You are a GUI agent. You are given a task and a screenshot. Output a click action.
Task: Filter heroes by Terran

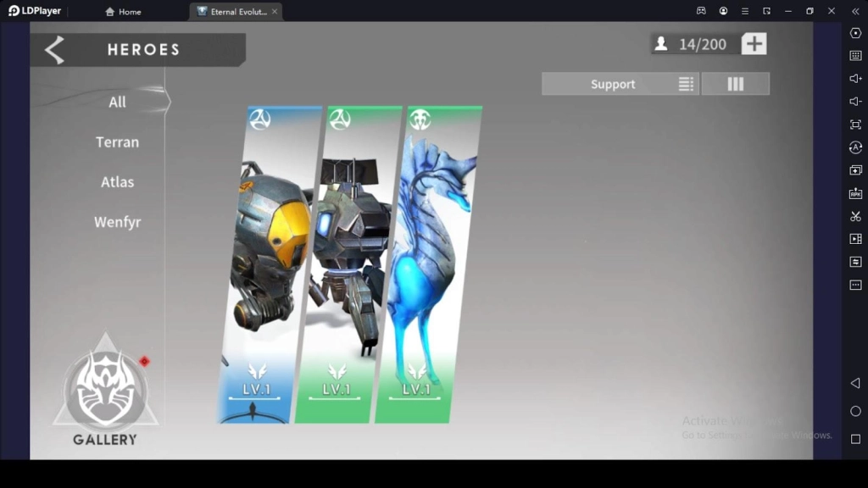[117, 142]
